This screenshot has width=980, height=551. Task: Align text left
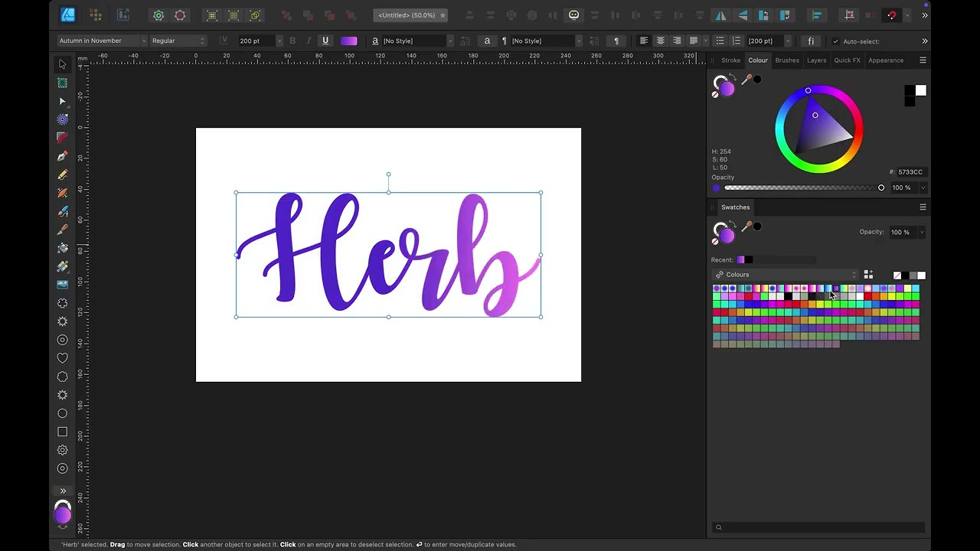tap(644, 41)
